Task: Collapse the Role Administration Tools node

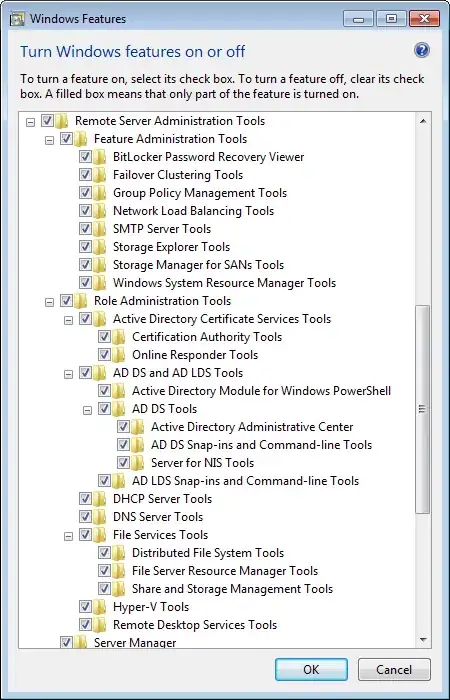Action: [x=50, y=302]
